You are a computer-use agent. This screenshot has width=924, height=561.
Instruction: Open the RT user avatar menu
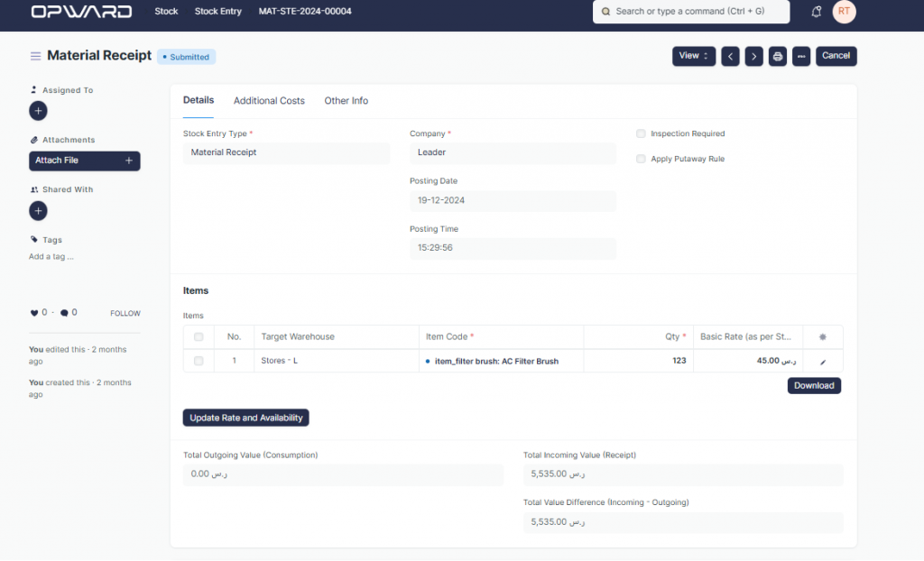(x=844, y=12)
